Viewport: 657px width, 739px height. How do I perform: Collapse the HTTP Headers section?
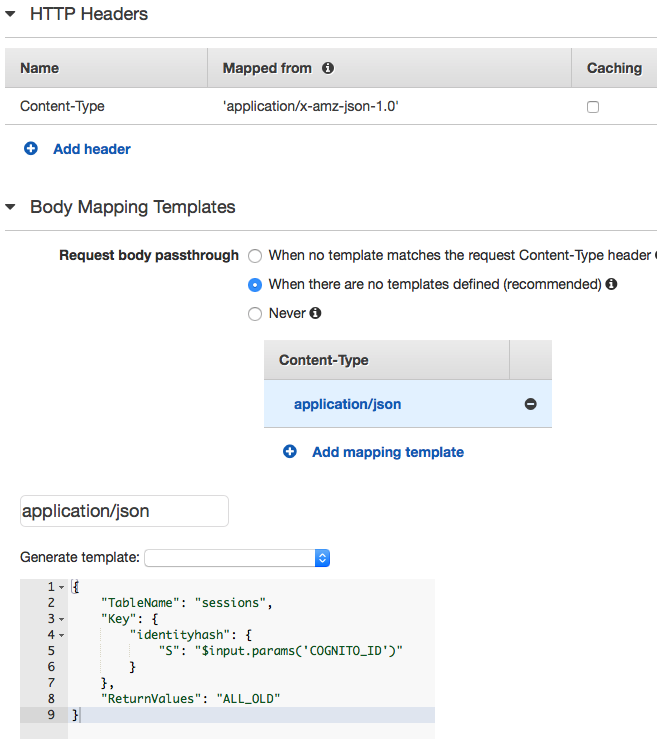click(x=11, y=14)
